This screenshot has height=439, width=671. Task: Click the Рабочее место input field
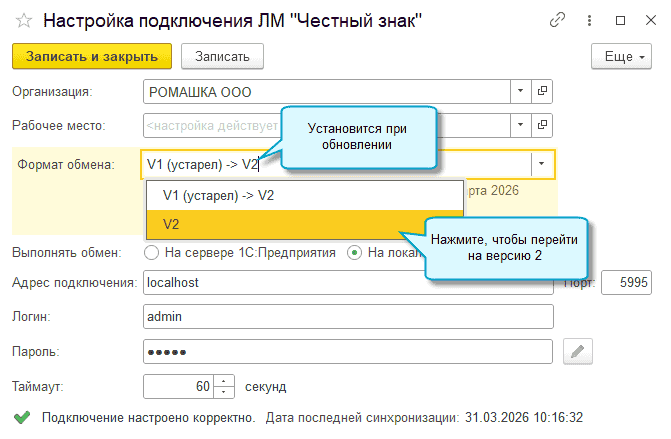click(x=327, y=125)
